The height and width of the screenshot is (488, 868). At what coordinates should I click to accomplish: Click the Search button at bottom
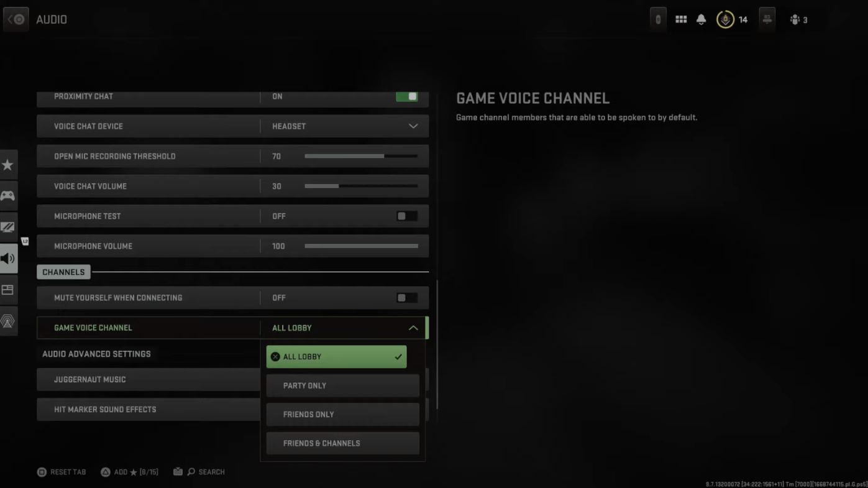(x=206, y=472)
